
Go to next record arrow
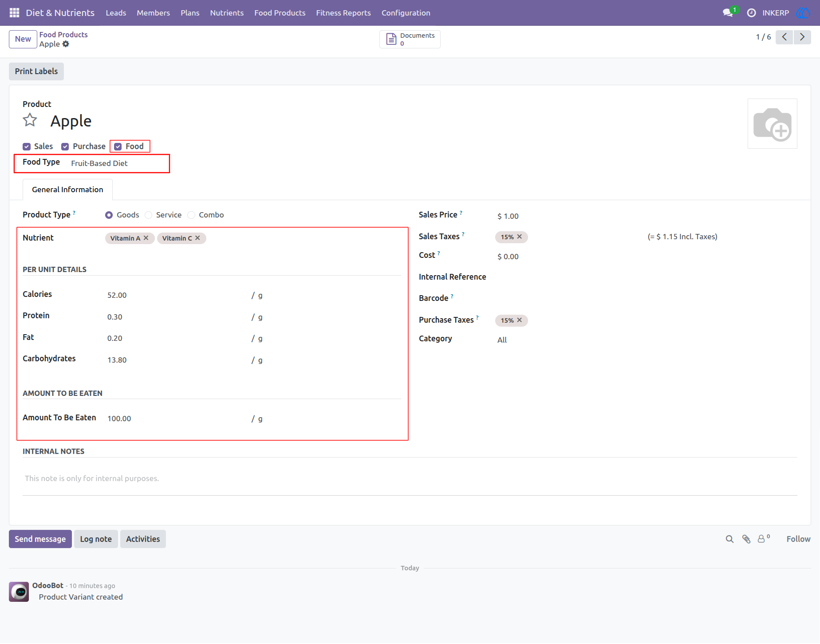pyautogui.click(x=802, y=37)
